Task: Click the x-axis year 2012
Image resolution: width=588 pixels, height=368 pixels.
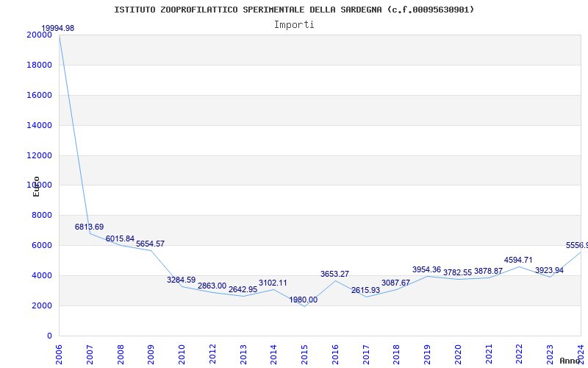Action: (x=212, y=355)
